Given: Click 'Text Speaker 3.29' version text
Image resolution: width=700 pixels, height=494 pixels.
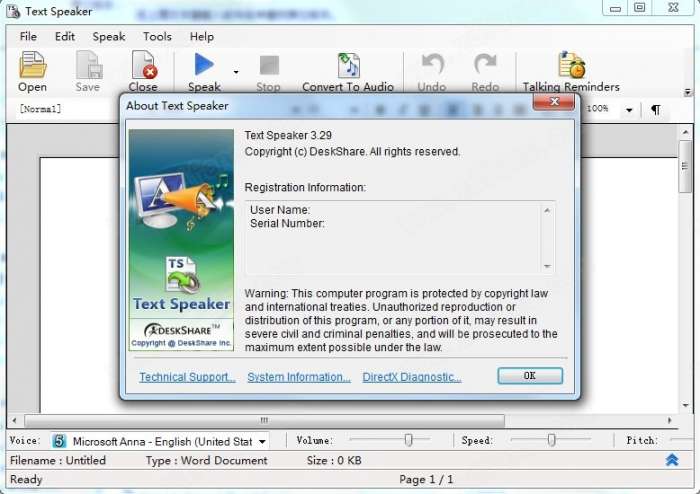Looking at the screenshot, I should (288, 135).
